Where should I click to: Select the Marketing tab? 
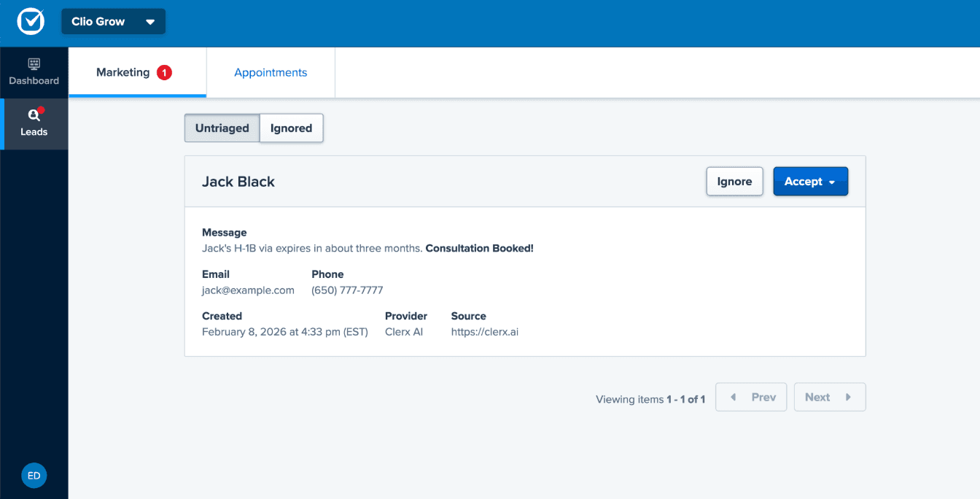point(122,72)
